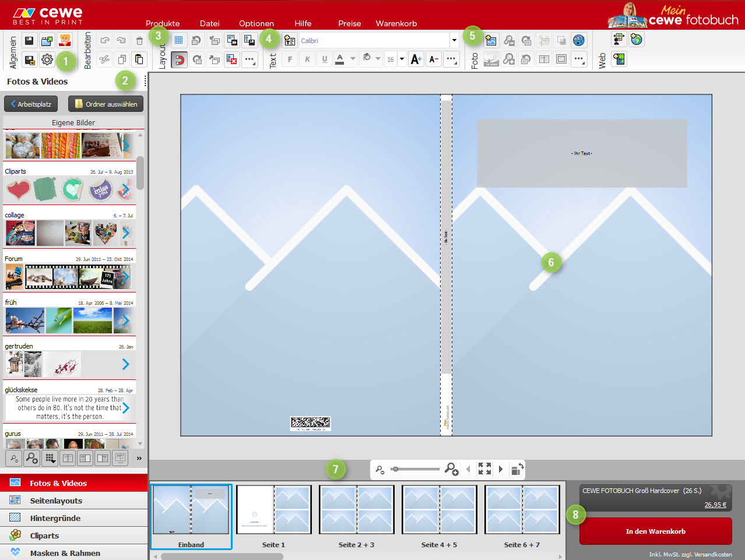Select Seite 2 + 3 thumbnail

[x=357, y=510]
